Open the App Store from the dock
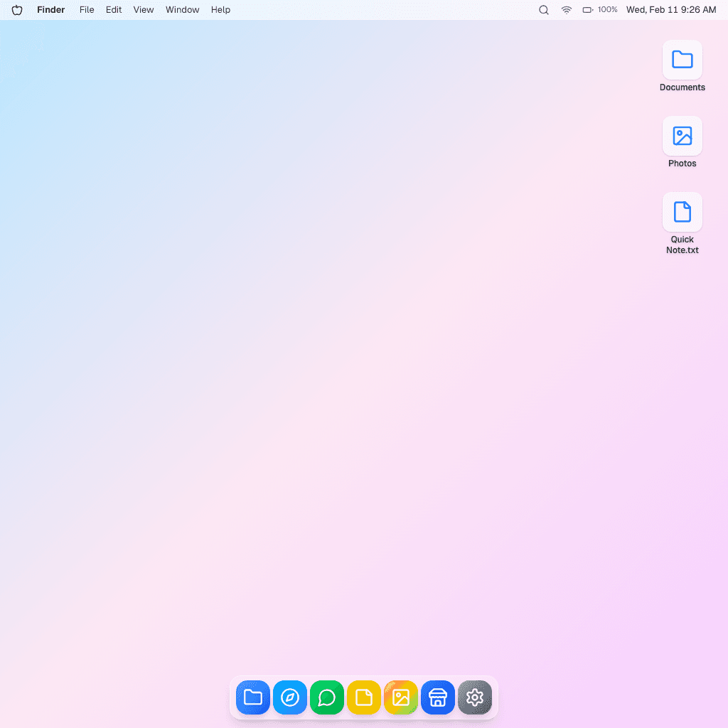Screen dimensions: 728x728 [x=437, y=697]
